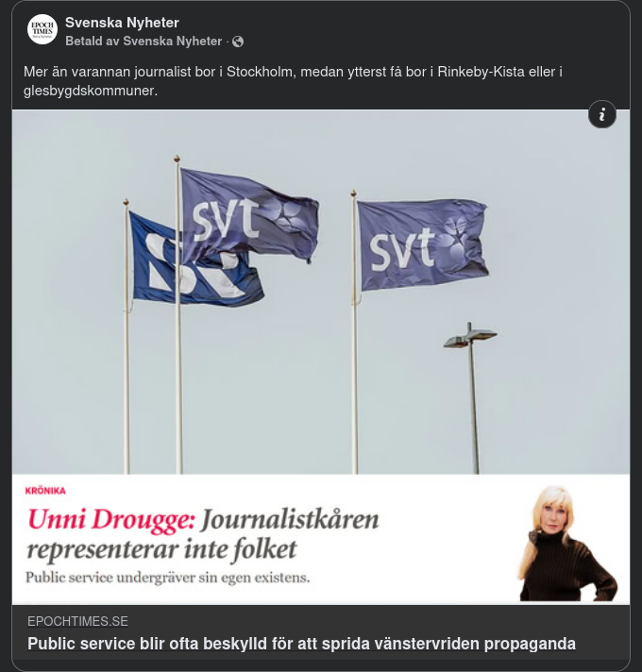
Task: Click the red KRÖNIKA label
Action: (x=45, y=491)
